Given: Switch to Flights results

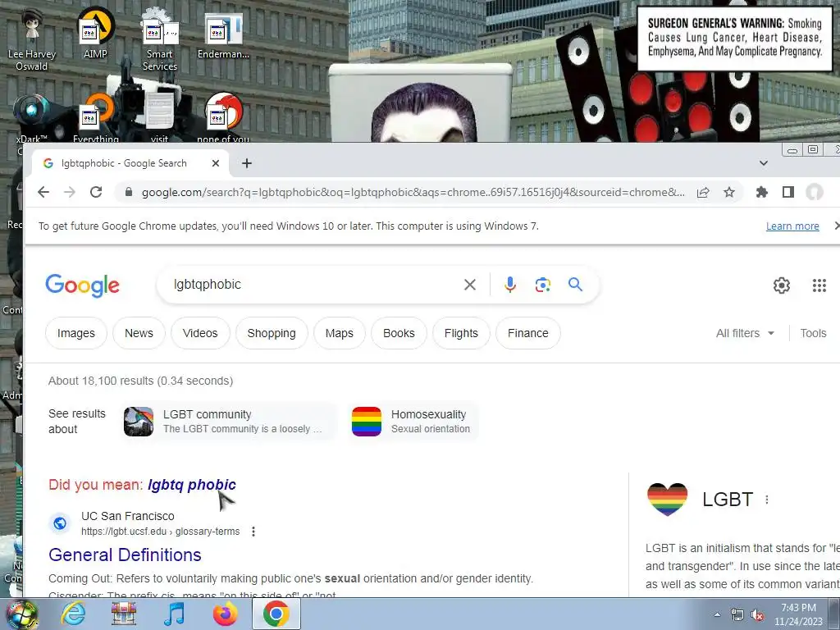Looking at the screenshot, I should [461, 333].
